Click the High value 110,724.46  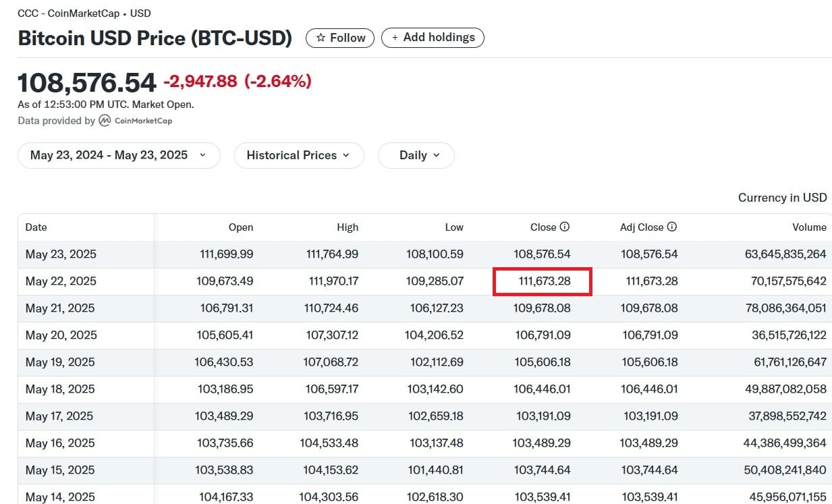pos(331,308)
